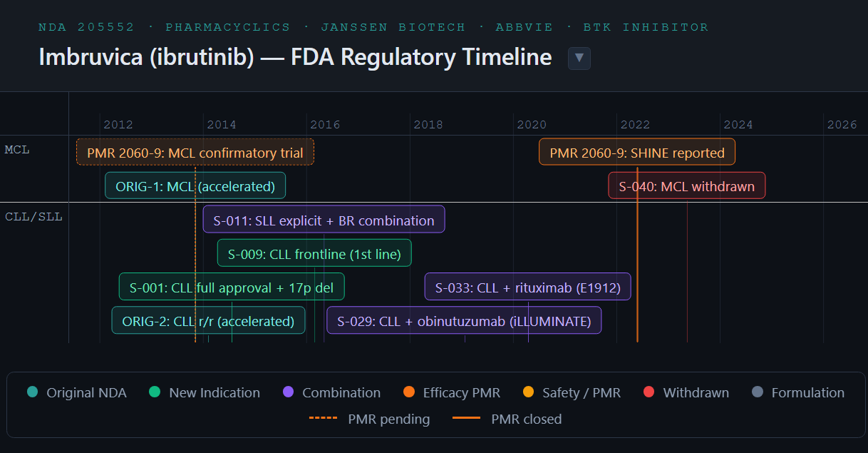Viewport: 868px width, 453px height.
Task: Click the 2022 year axis label
Action: (x=635, y=125)
